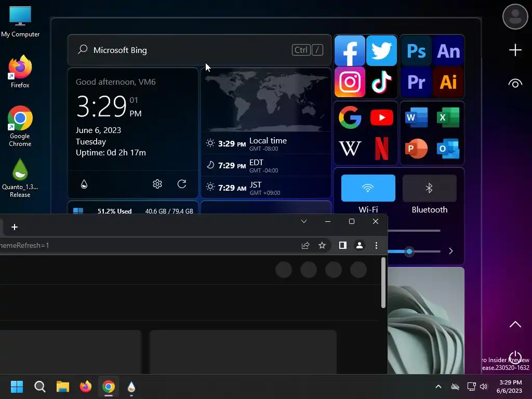Image resolution: width=532 pixels, height=399 pixels.
Task: Click the 'June 6, 2023' date text
Action: pos(98,130)
